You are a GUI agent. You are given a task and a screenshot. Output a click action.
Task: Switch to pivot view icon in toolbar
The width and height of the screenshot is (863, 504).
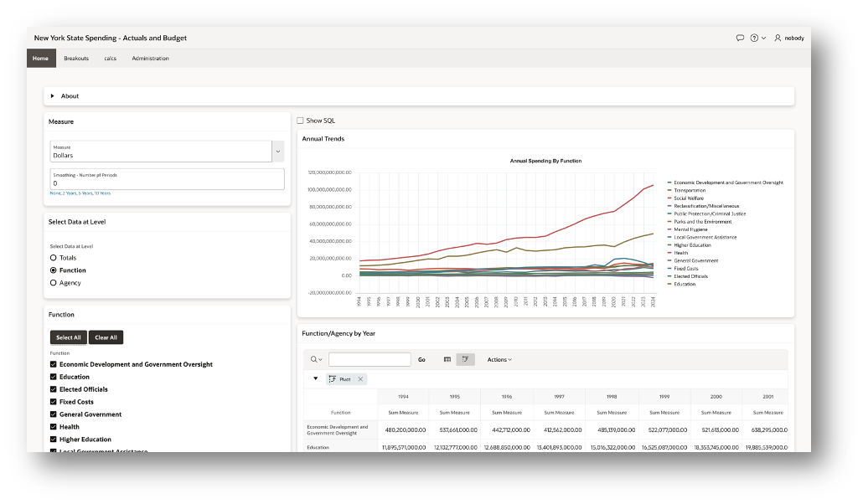tap(466, 359)
